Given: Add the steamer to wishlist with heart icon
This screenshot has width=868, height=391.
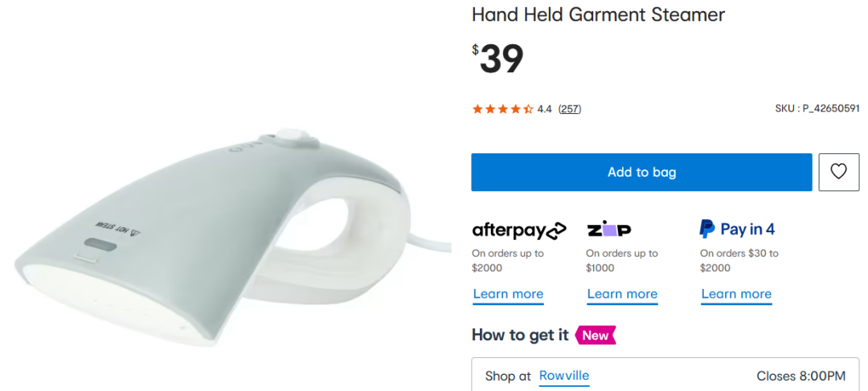Looking at the screenshot, I should (x=838, y=172).
